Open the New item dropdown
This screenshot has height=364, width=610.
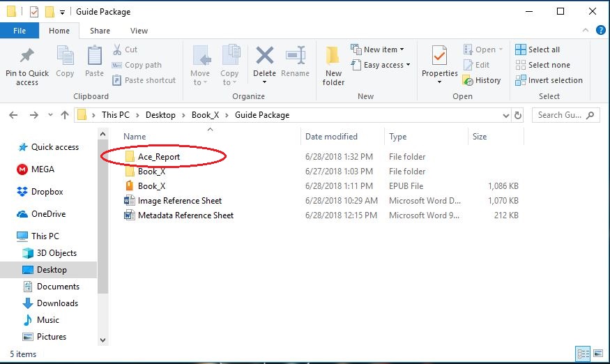click(402, 50)
